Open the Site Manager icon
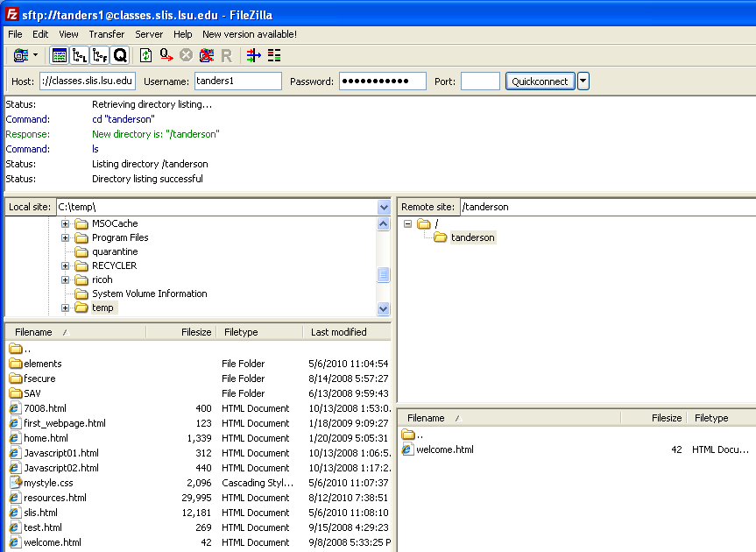756x552 pixels. [x=20, y=55]
